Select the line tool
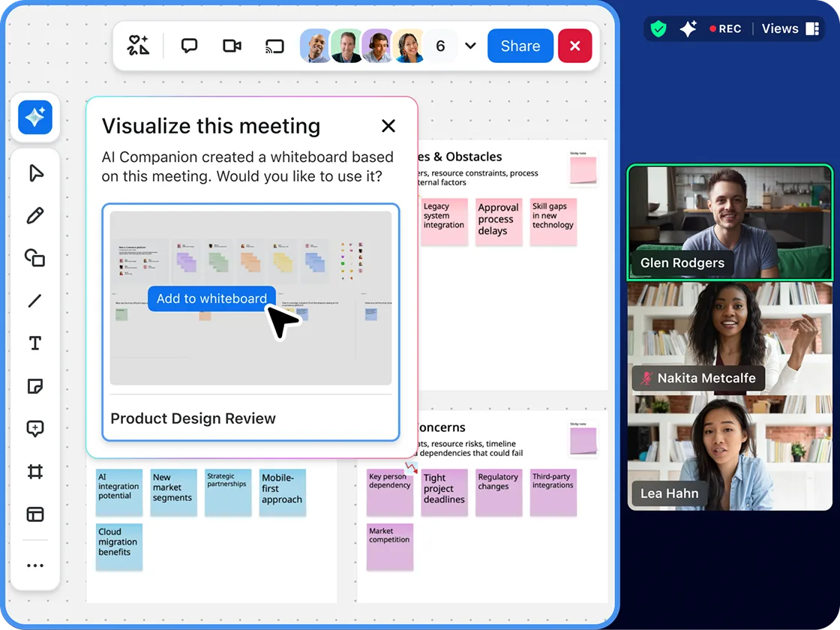The width and height of the screenshot is (840, 630). coord(35,301)
